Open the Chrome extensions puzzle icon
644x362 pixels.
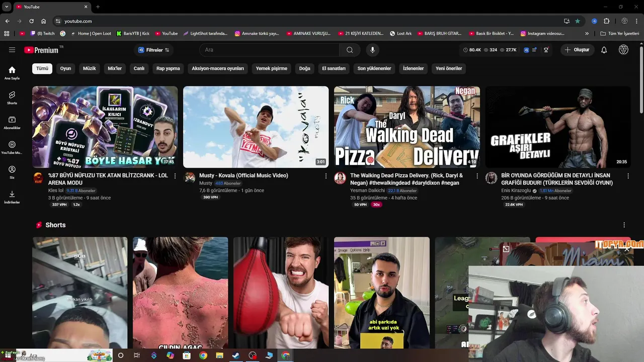(606, 21)
